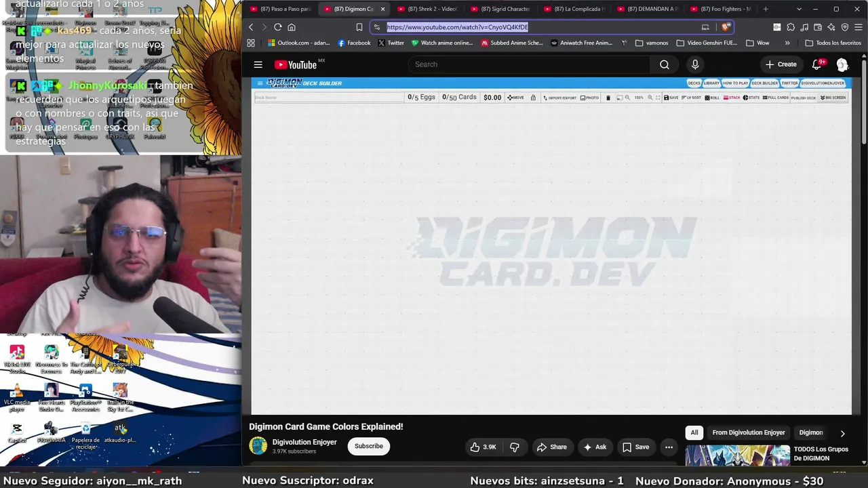Image resolution: width=868 pixels, height=488 pixels.
Task: Open the atkaudio-pl desktop shortcut
Action: 120,432
